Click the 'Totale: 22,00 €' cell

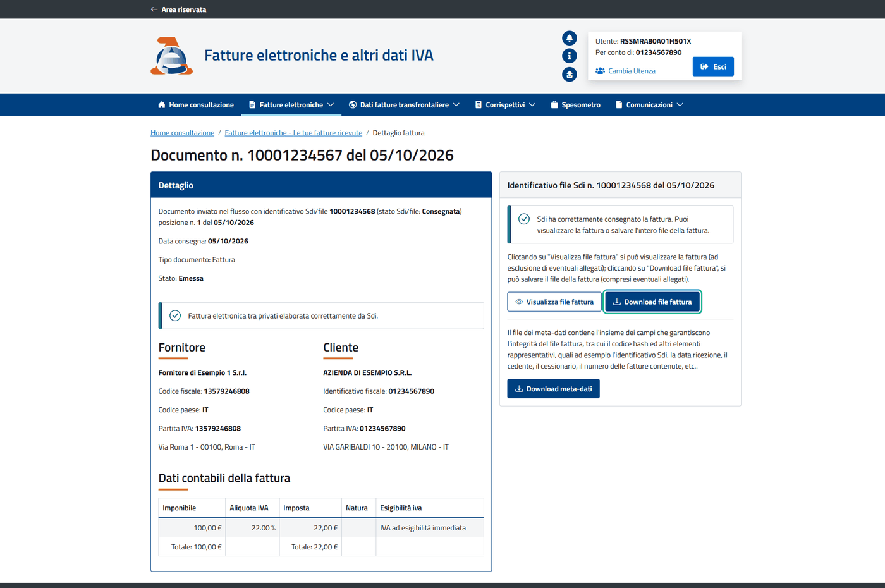tap(310, 547)
